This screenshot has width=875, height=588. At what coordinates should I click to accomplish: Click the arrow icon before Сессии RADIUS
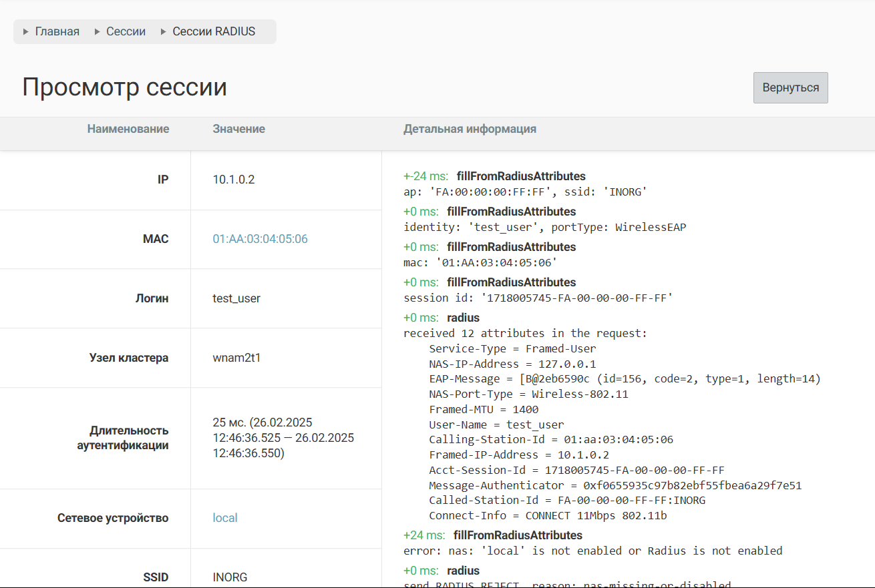coord(164,31)
